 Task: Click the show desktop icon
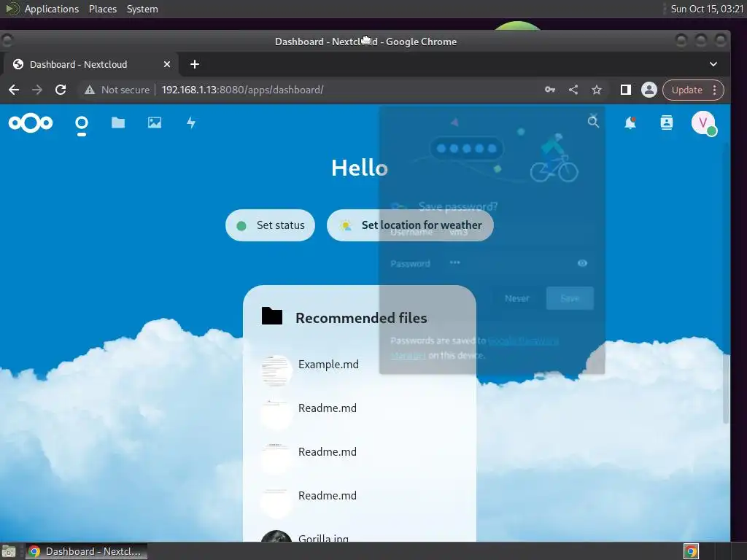coord(9,551)
